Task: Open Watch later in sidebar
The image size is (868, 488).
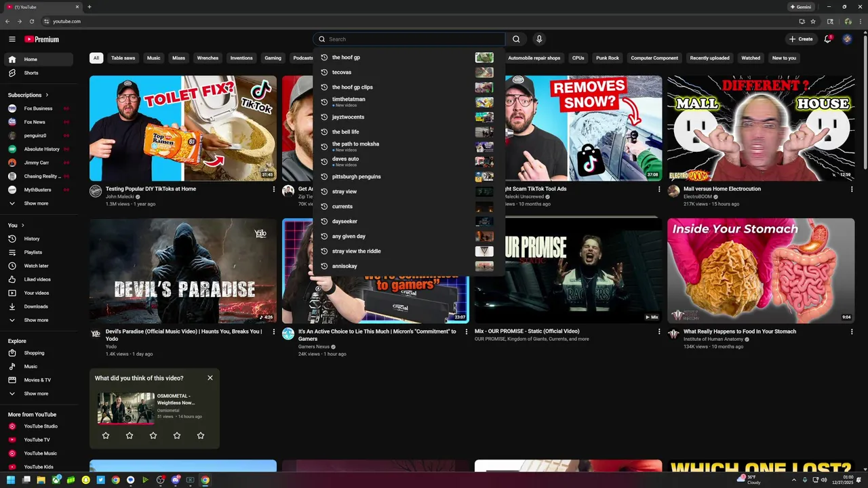Action: point(38,266)
